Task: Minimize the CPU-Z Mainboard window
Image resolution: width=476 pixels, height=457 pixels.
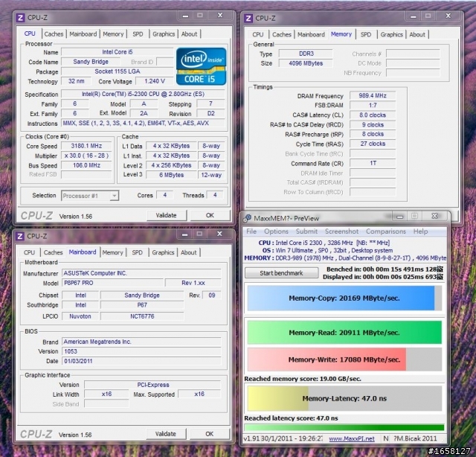Action: pos(185,234)
